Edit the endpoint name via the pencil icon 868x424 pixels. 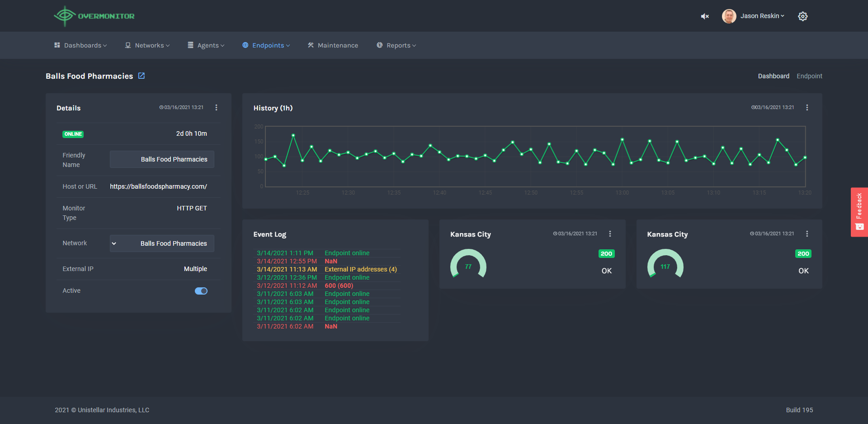(x=142, y=76)
